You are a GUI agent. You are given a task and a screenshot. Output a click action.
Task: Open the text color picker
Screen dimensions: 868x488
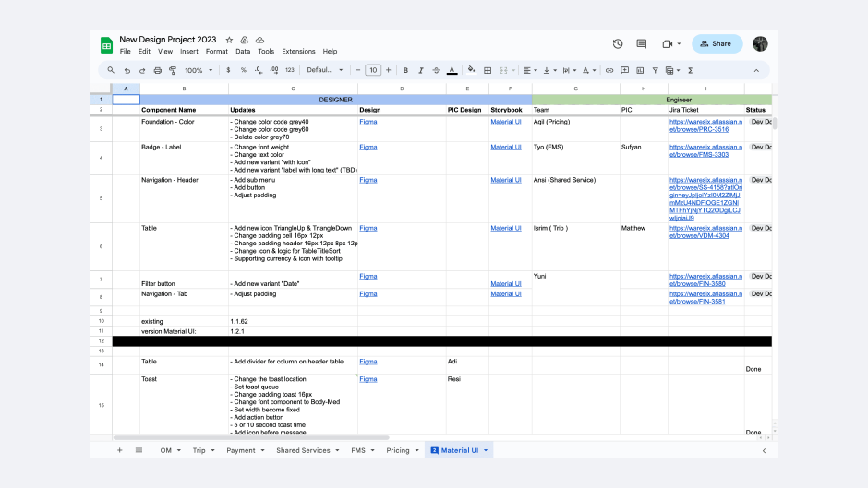pyautogui.click(x=452, y=70)
